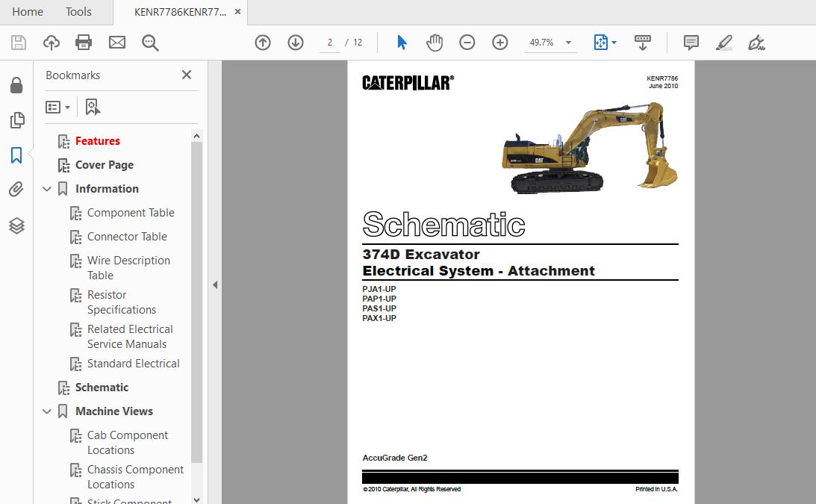Print the document with printer icon
This screenshot has height=504, width=816.
pos(84,42)
